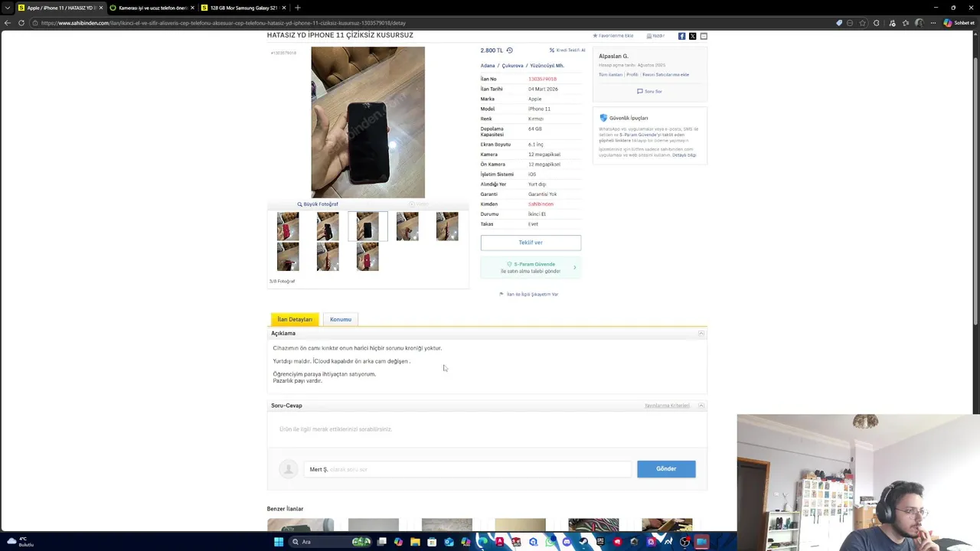The width and height of the screenshot is (980, 551).
Task: Open the Detaylı bilgi security link
Action: (x=684, y=155)
